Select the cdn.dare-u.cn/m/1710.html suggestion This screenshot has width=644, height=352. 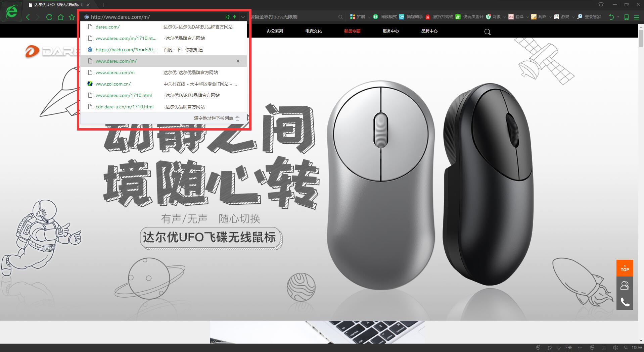point(164,107)
